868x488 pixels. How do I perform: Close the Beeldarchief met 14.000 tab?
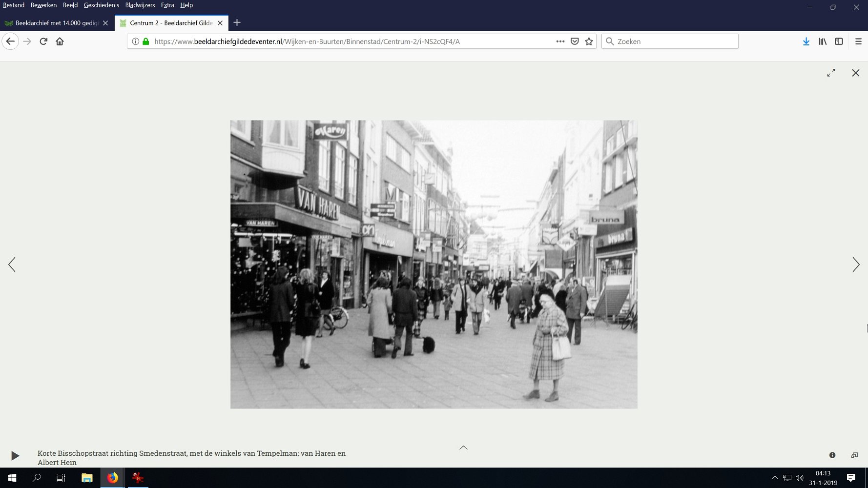coord(105,23)
